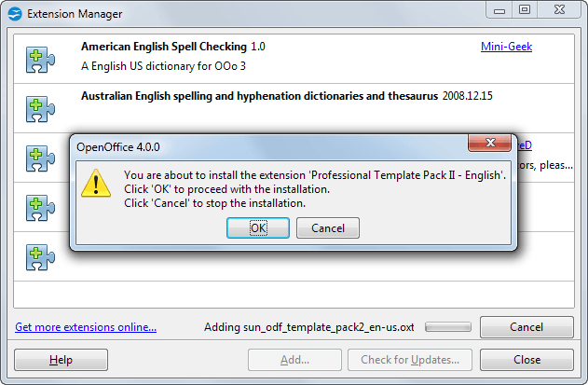The image size is (588, 385).
Task: Click the Add... button
Action: [294, 360]
